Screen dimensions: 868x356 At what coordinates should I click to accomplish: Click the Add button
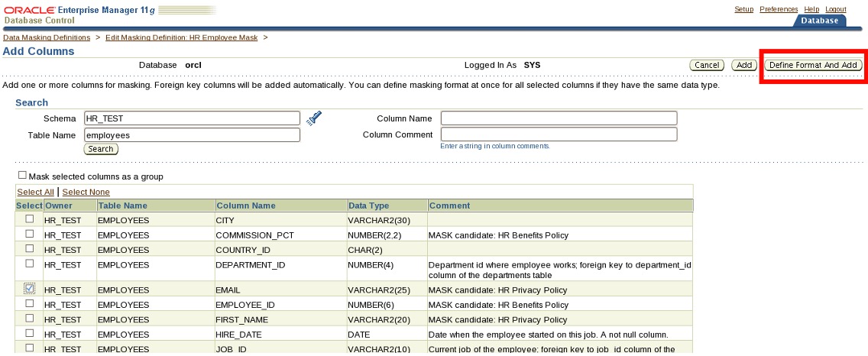[x=744, y=66]
